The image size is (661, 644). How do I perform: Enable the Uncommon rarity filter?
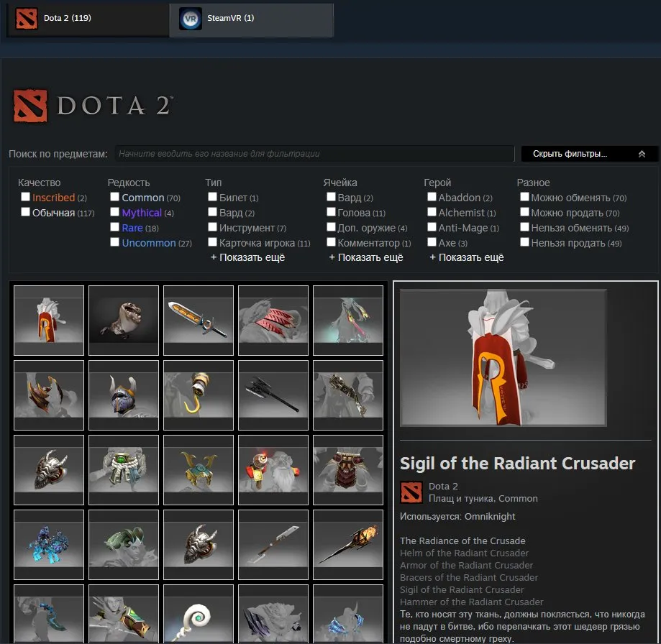tap(114, 243)
